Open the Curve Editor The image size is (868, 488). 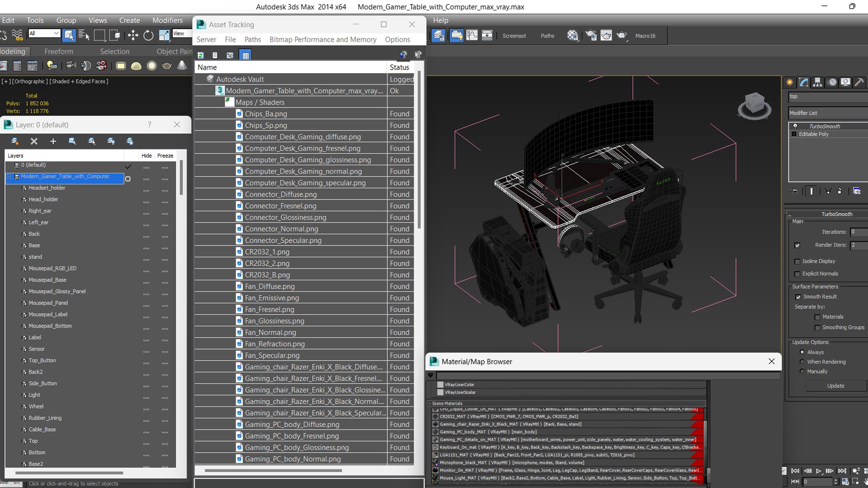472,35
